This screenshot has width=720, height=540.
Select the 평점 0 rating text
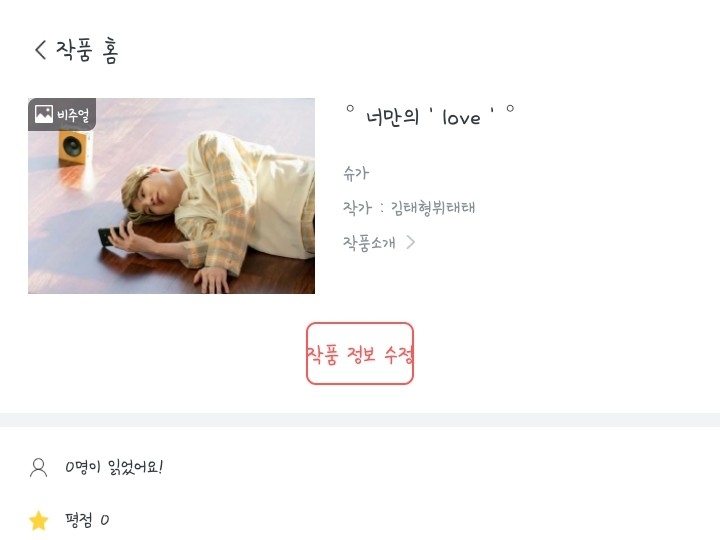pos(87,520)
